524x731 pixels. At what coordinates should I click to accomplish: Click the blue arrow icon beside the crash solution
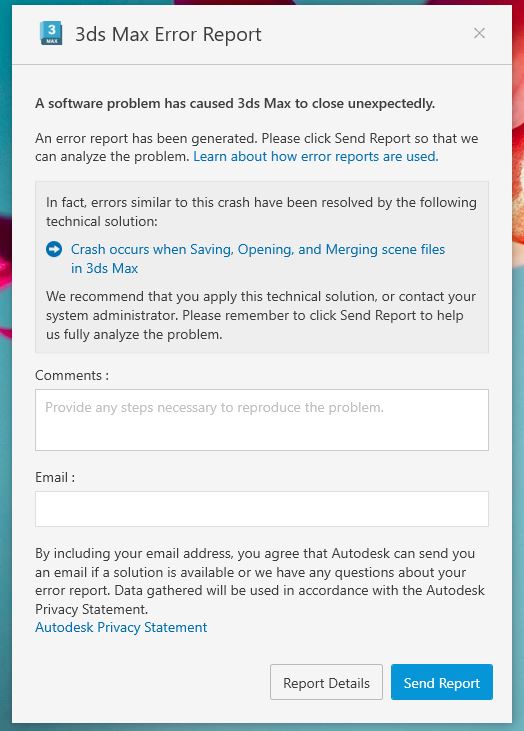[x=54, y=249]
